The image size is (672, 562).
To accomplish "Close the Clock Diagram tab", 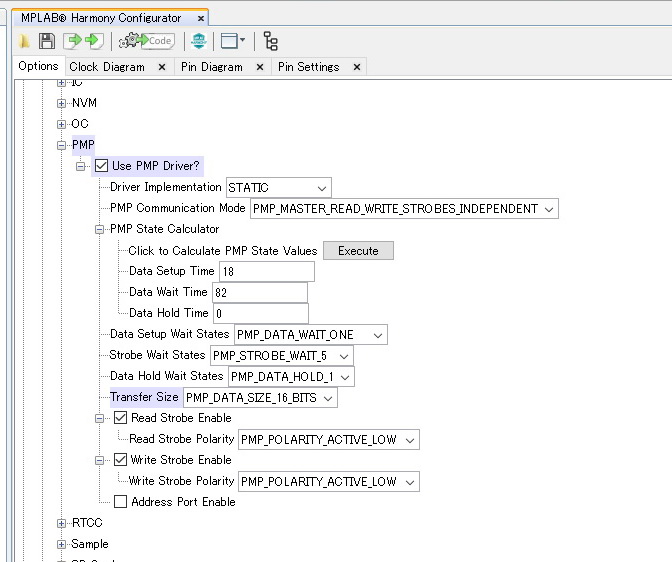I will point(162,67).
